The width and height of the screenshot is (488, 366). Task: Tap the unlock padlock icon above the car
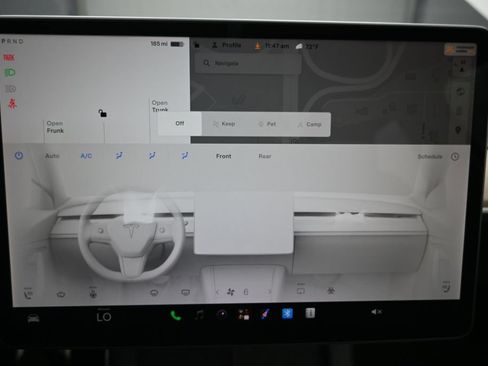click(x=102, y=113)
